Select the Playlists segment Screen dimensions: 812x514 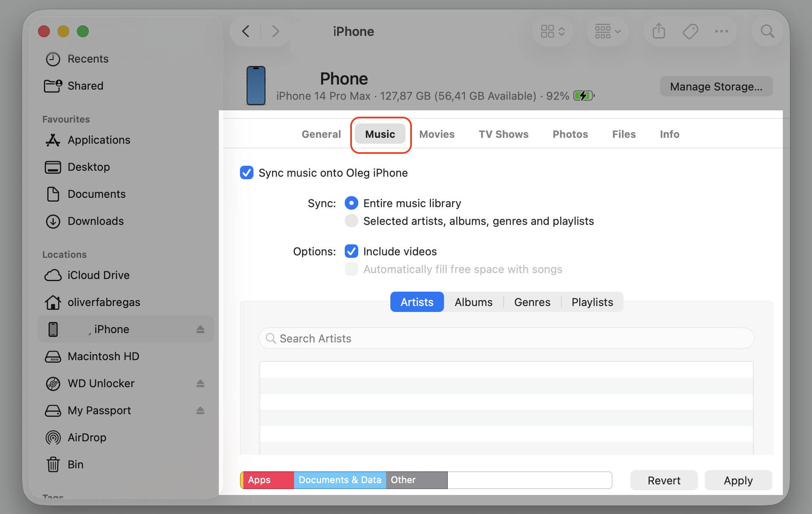(592, 302)
